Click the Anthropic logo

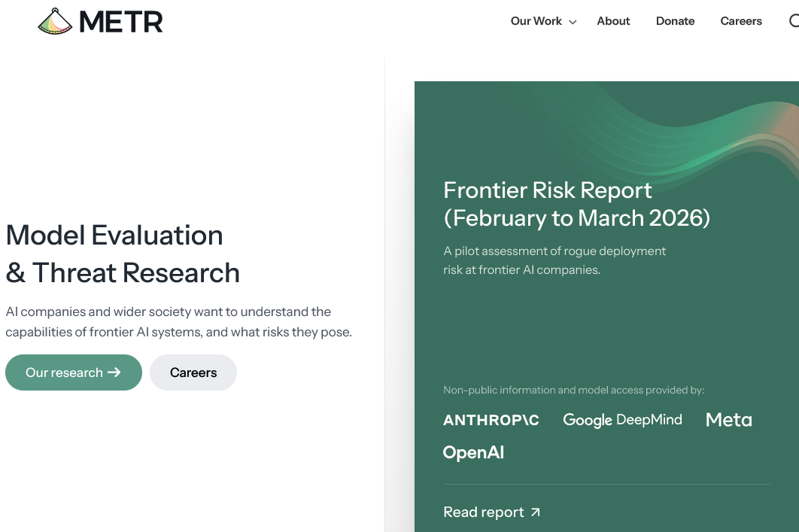tap(491, 420)
